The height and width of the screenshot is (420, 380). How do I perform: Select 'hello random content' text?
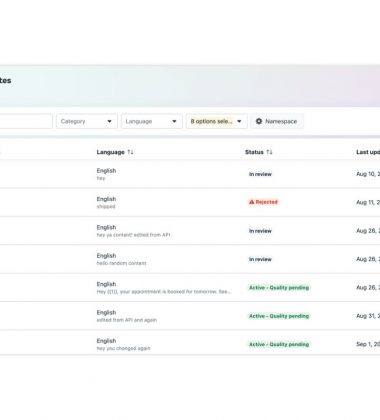pyautogui.click(x=121, y=263)
